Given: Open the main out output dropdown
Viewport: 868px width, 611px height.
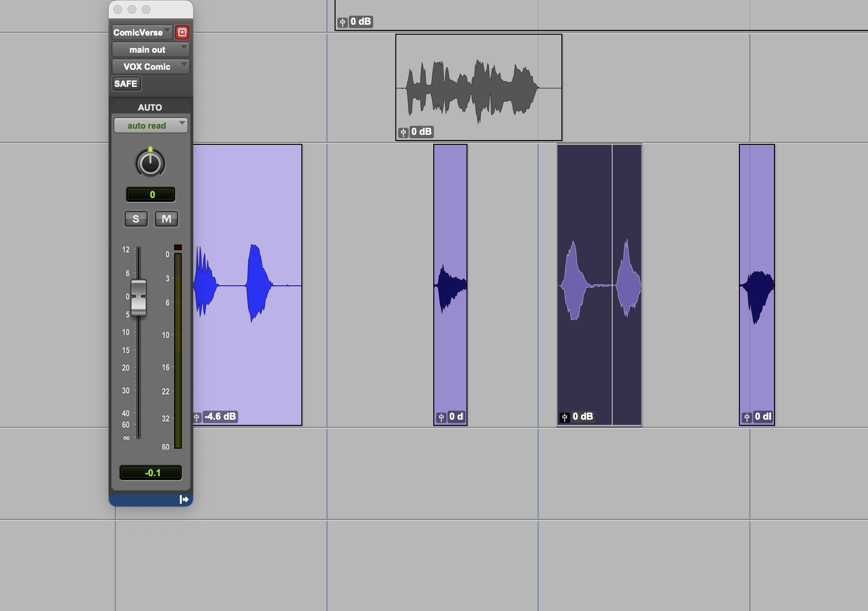Looking at the screenshot, I should coord(150,50).
